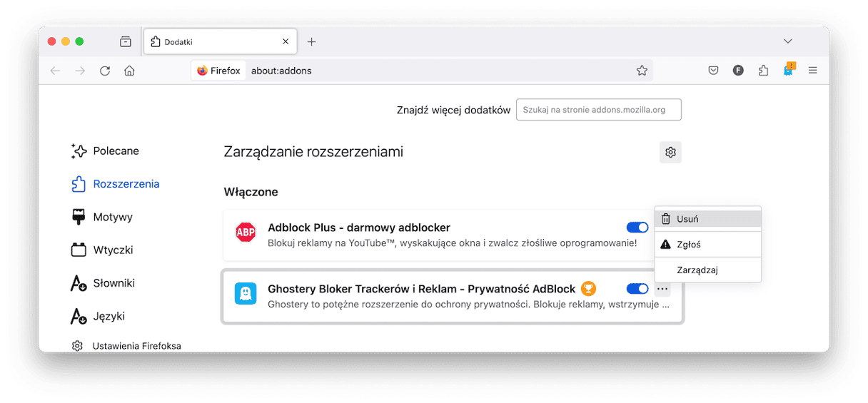Click the Zarządzanie rozszerzeniami heading
The width and height of the screenshot is (868, 403).
coord(313,152)
